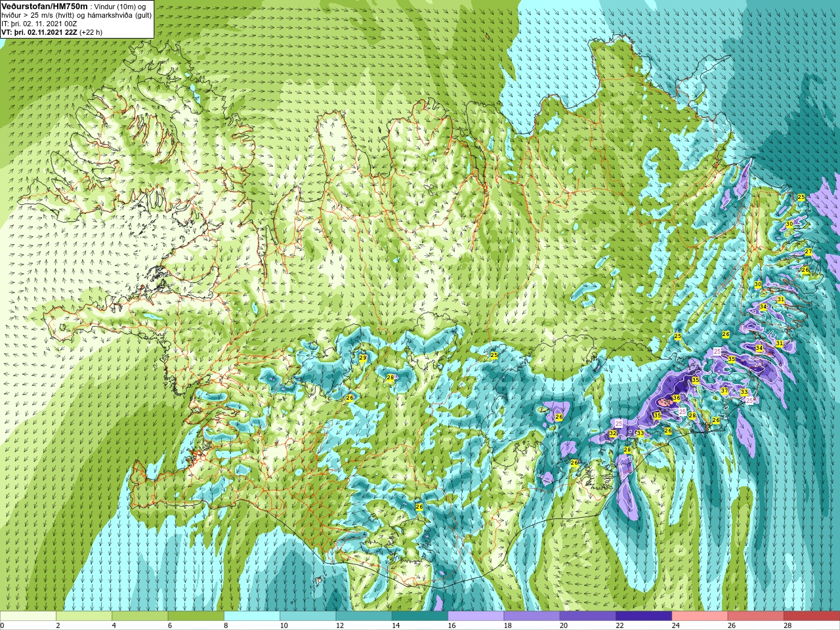This screenshot has height=630, width=840.
Task: Click the 24–26 m/s pink legend swatch
Action: [700, 616]
